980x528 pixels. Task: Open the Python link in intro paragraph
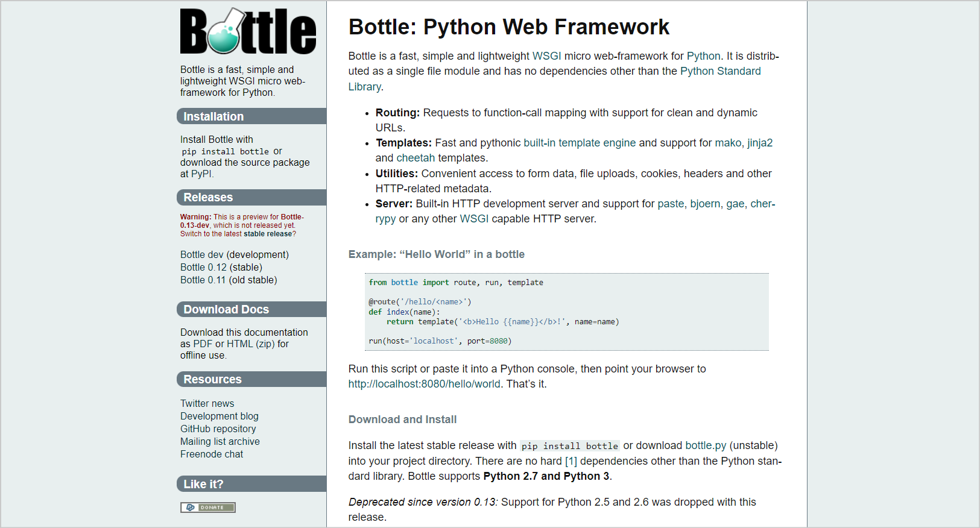tap(703, 56)
